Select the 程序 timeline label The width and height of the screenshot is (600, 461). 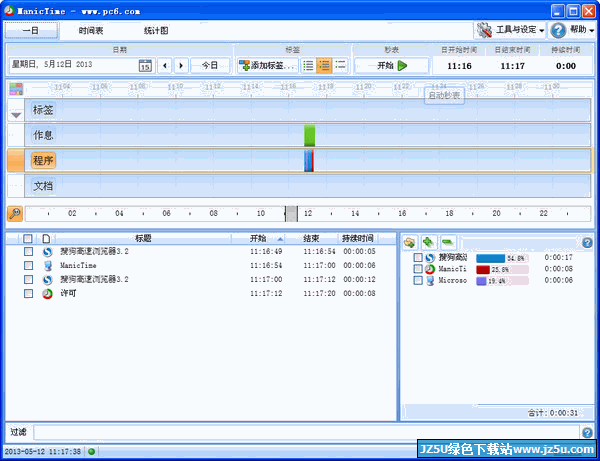point(43,160)
